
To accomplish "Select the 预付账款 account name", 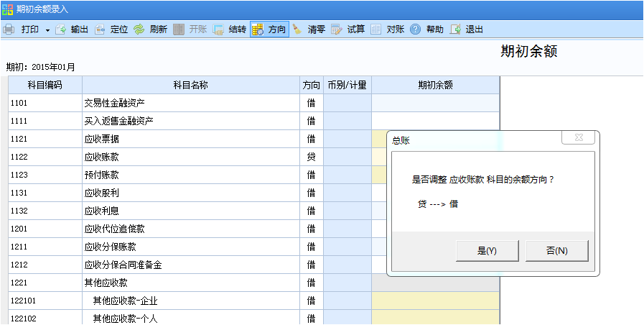I will click(x=101, y=175).
